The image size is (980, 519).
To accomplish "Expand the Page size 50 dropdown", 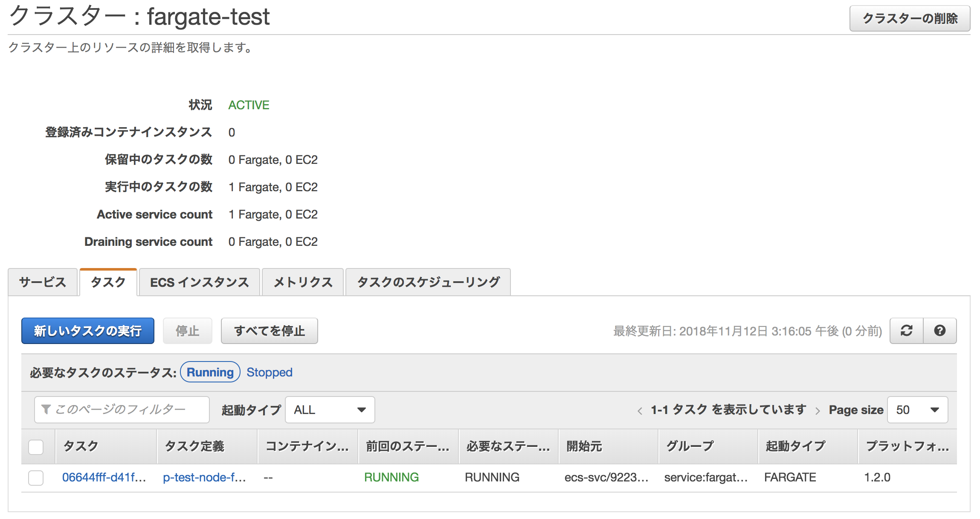I will (x=917, y=410).
